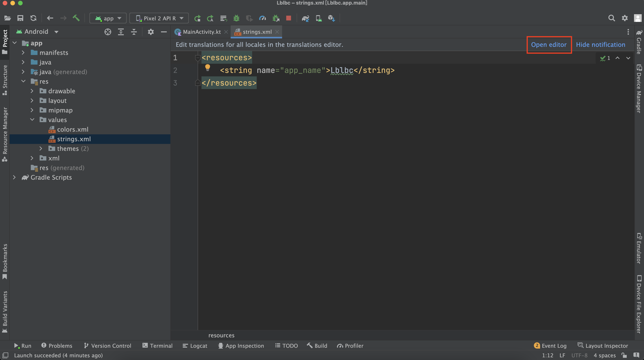Toggle read-only lock icon in status bar

pyautogui.click(x=624, y=355)
